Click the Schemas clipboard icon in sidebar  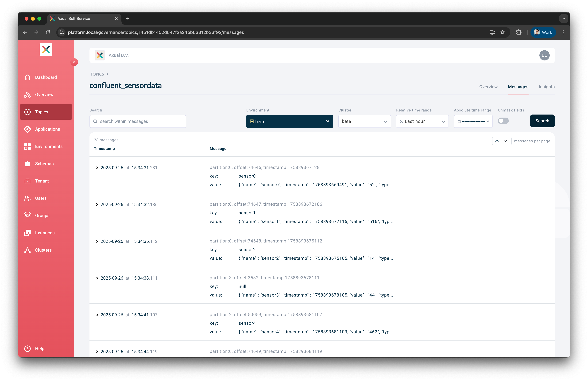tap(27, 164)
